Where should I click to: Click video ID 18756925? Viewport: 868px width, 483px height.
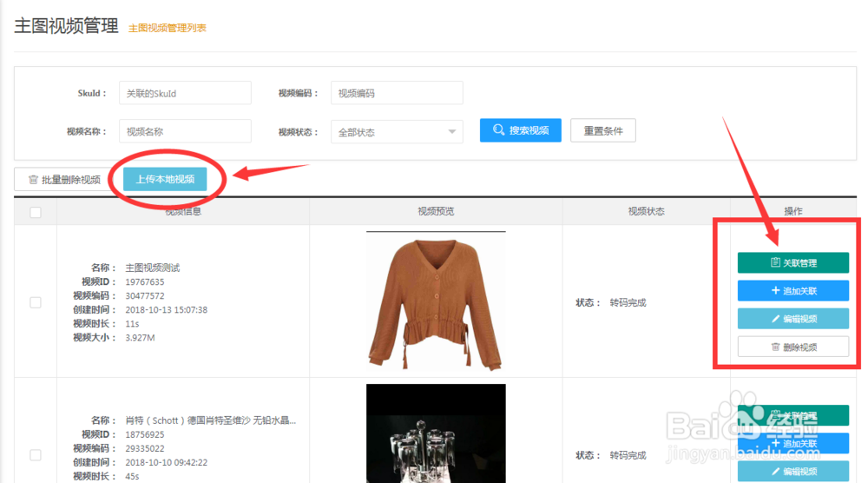point(144,435)
